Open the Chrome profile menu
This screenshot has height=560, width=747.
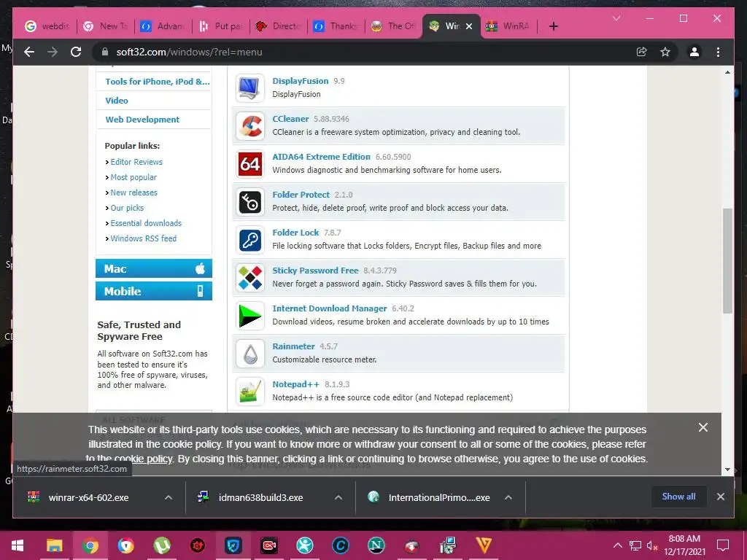694,52
